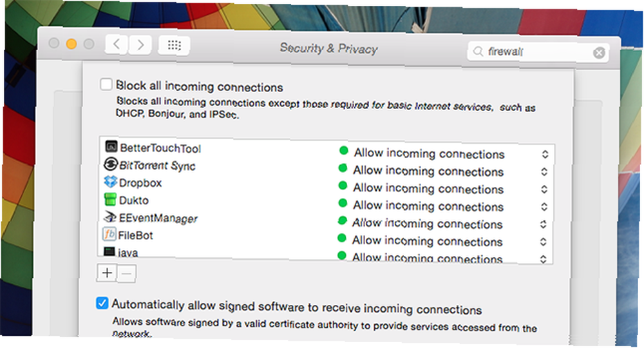Click the search magnifier icon

pyautogui.click(x=478, y=52)
